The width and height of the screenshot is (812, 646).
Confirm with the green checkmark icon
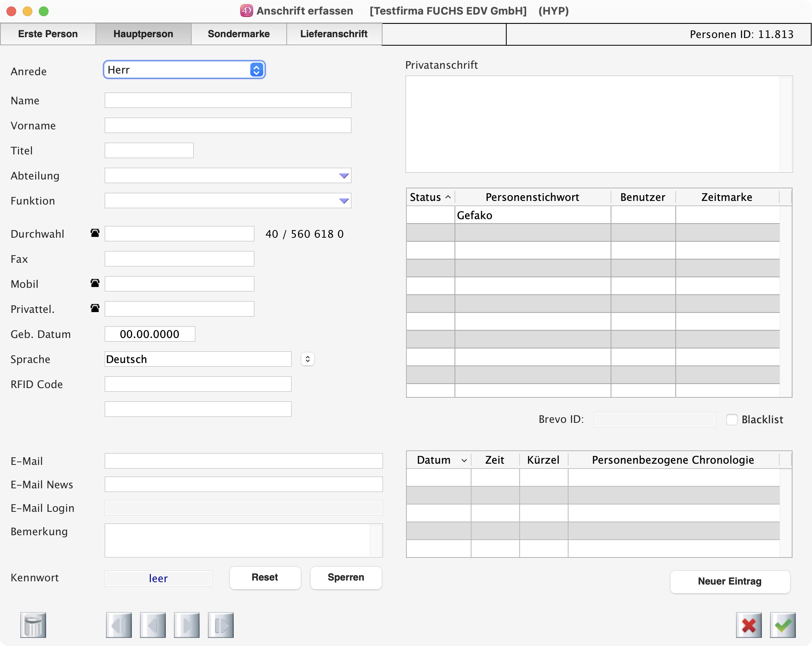point(782,625)
